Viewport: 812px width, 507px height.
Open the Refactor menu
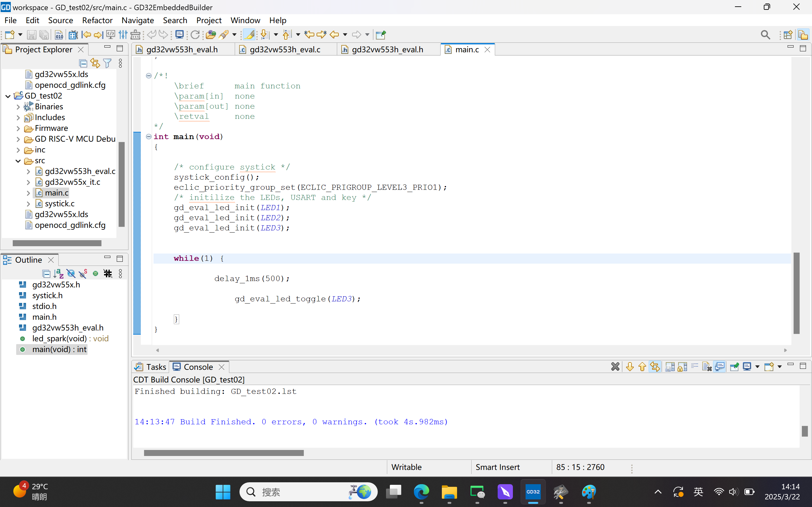(x=97, y=20)
